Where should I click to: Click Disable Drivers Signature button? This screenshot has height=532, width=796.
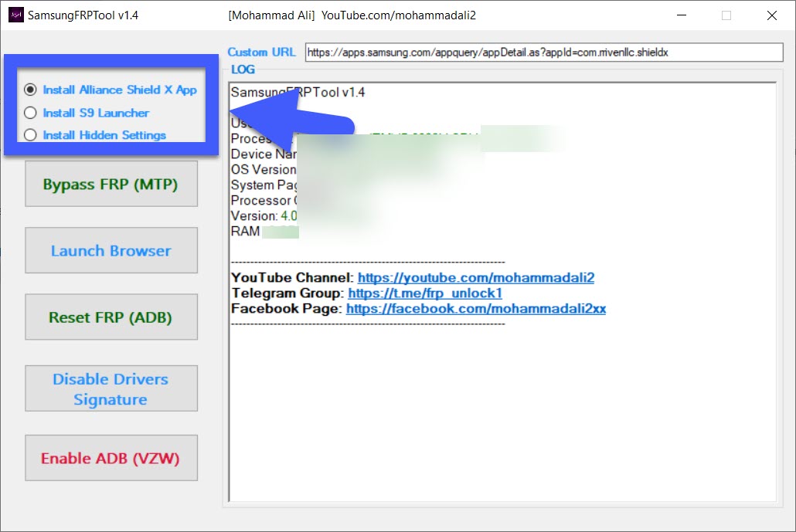coord(111,388)
